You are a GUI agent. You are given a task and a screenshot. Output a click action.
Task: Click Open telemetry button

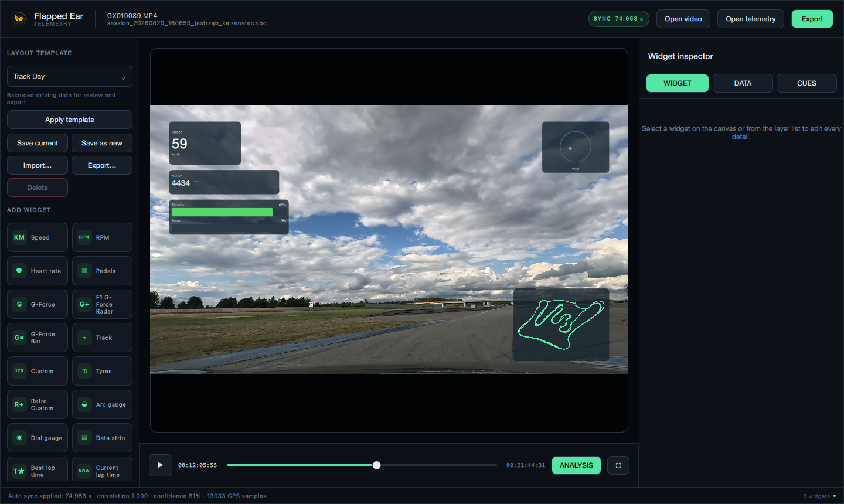pyautogui.click(x=751, y=19)
